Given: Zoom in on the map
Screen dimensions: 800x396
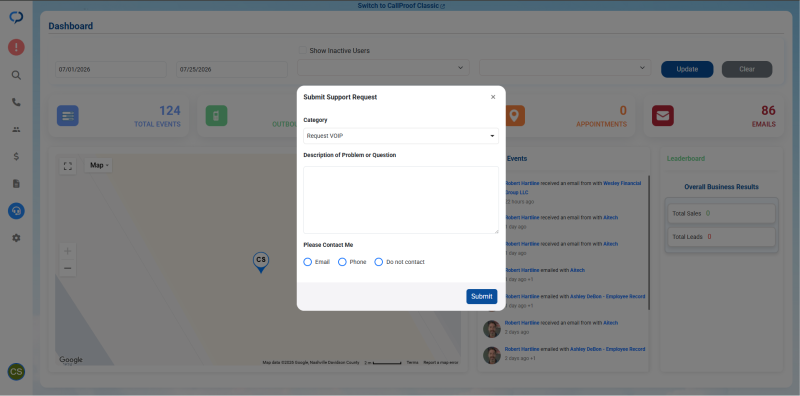Looking at the screenshot, I should click(x=68, y=251).
